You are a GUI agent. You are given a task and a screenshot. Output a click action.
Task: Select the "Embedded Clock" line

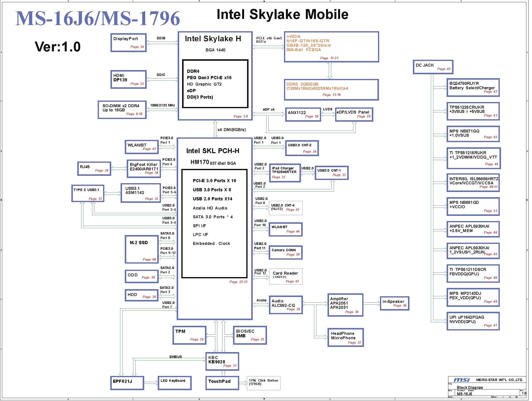[211, 243]
